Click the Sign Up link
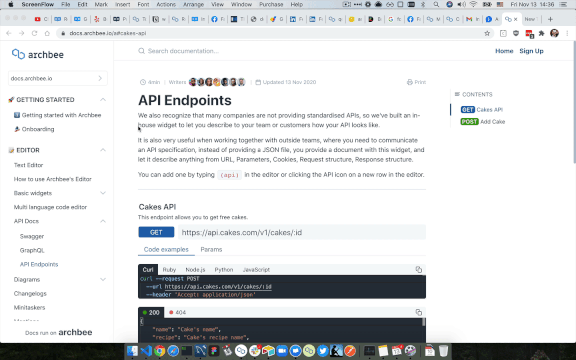Image resolution: width=576 pixels, height=360 pixels. coord(531,51)
